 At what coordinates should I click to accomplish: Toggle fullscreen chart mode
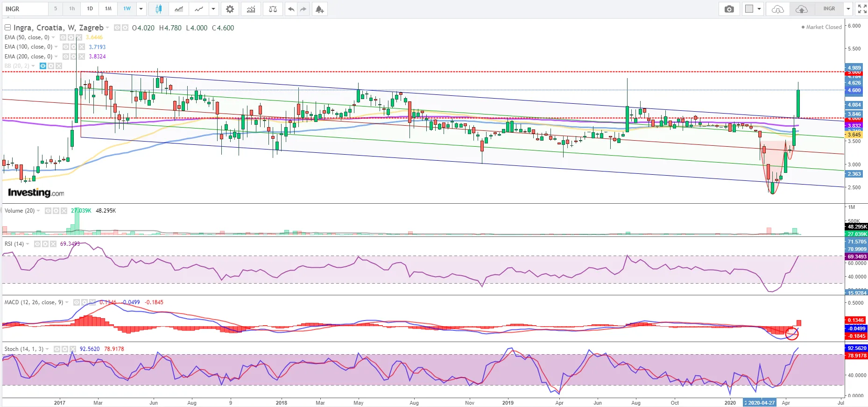click(x=862, y=9)
